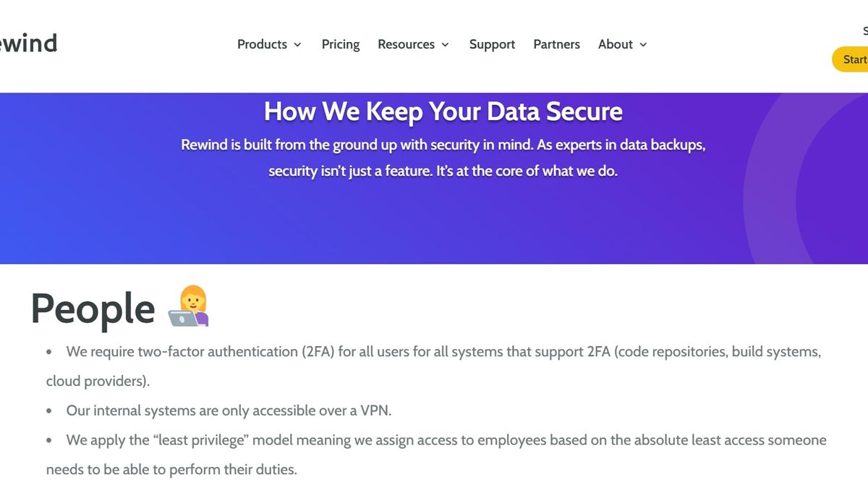Image resolution: width=868 pixels, height=488 pixels.
Task: Click the hero subtitle about security in mind
Action: pyautogui.click(x=443, y=158)
